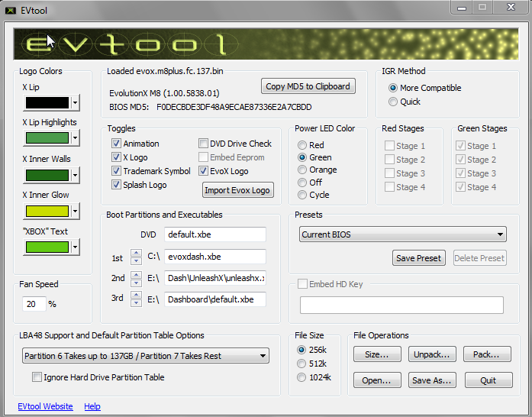
Task: Minimize the EVtool window
Action: (x=462, y=8)
